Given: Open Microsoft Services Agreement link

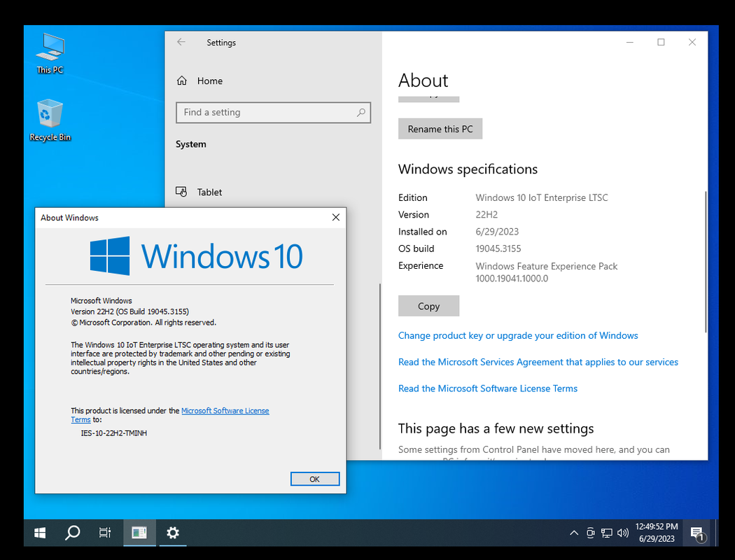Looking at the screenshot, I should pos(538,362).
